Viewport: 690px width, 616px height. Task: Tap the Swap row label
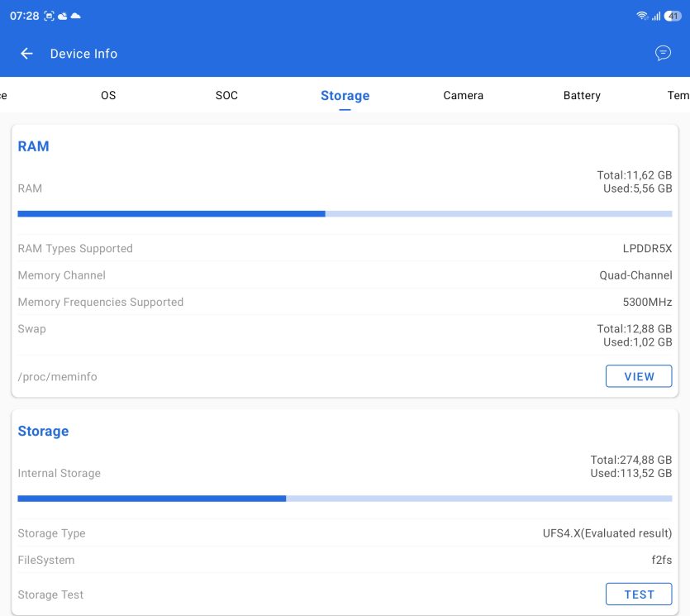pyautogui.click(x=31, y=329)
